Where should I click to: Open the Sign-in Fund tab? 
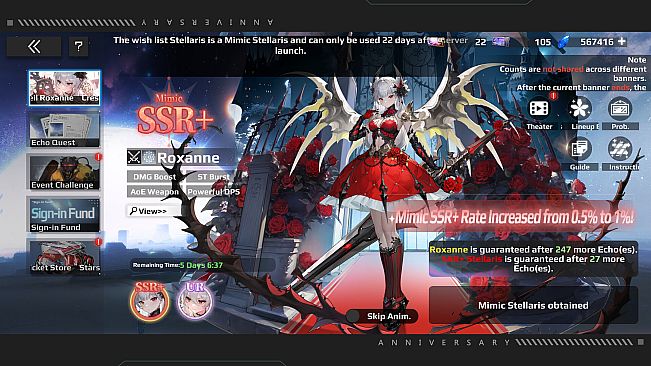64,215
